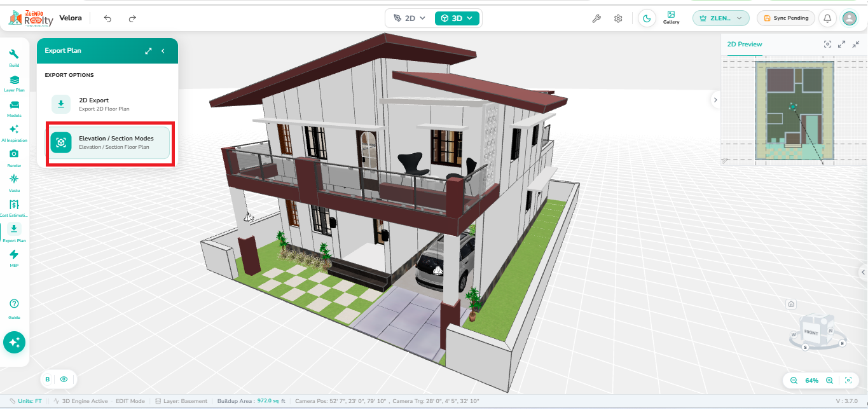Click the home view icon above view cube
Viewport: 868px width, 410px height.
click(x=791, y=304)
